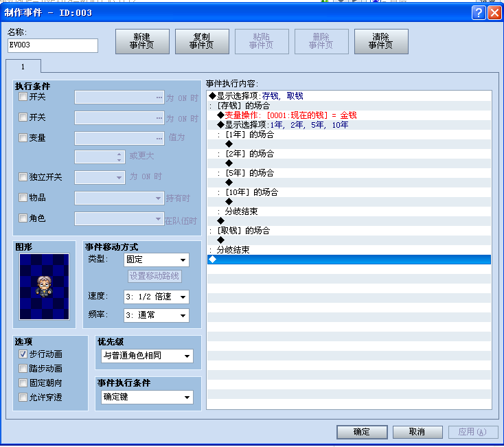504x447 pixels.
Task: Open the 优先级 dropdown 与普通角色相同
Action: [x=147, y=356]
